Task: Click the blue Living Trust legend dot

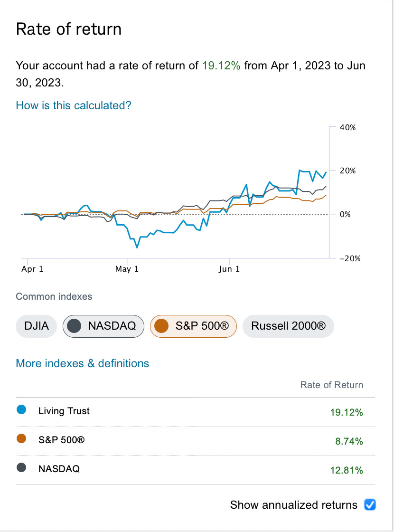Action: (x=21, y=409)
